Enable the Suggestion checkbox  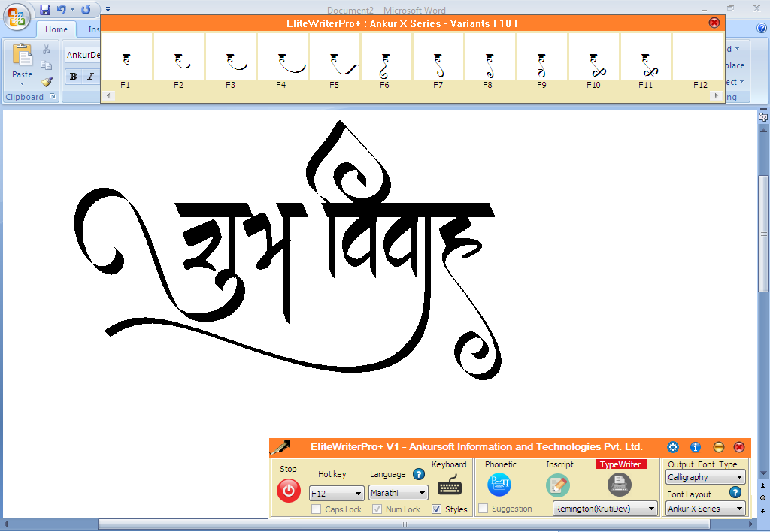click(x=482, y=509)
